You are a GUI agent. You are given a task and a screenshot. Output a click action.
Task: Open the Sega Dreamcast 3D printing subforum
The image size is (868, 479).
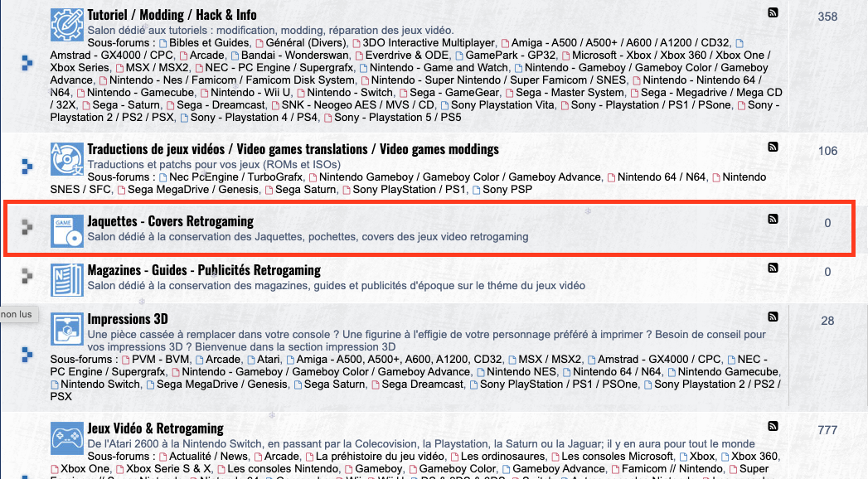[422, 384]
